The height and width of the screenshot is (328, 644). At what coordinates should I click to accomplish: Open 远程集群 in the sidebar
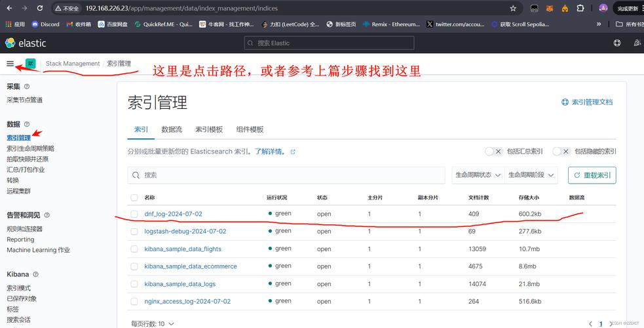18,191
